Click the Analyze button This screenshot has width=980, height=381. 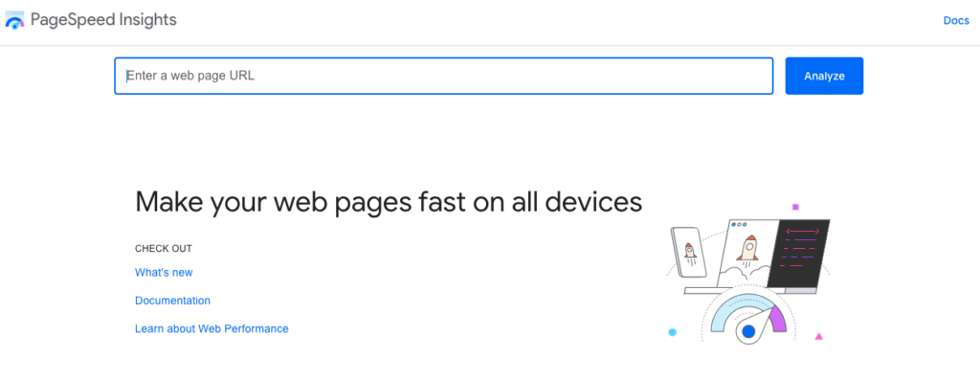(x=824, y=77)
